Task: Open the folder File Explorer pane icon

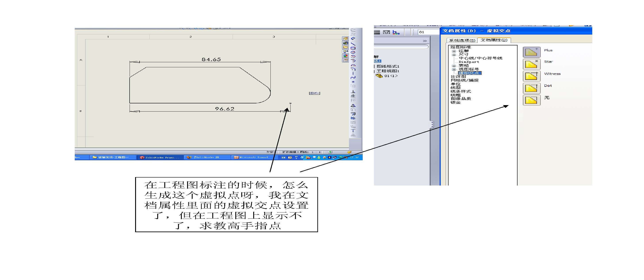Action: 345,47
